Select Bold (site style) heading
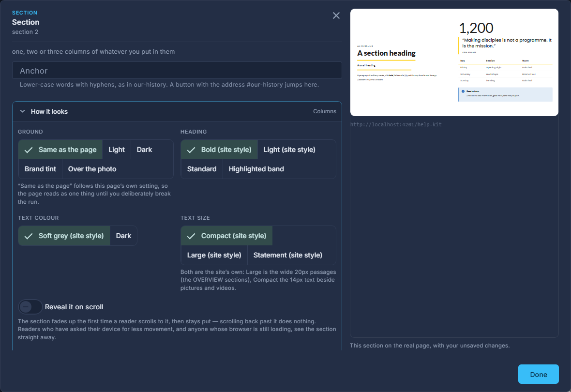 (219, 150)
